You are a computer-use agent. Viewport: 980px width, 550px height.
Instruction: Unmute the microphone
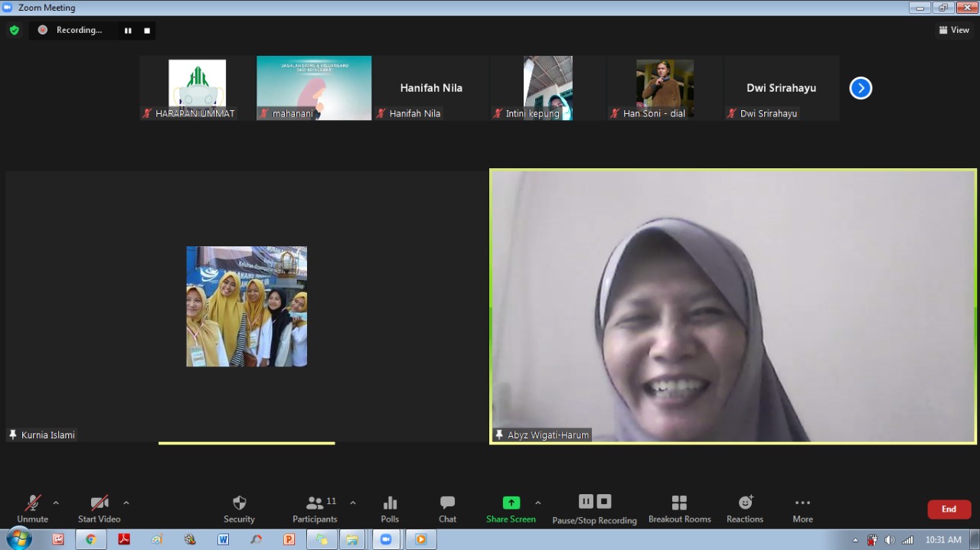click(32, 509)
